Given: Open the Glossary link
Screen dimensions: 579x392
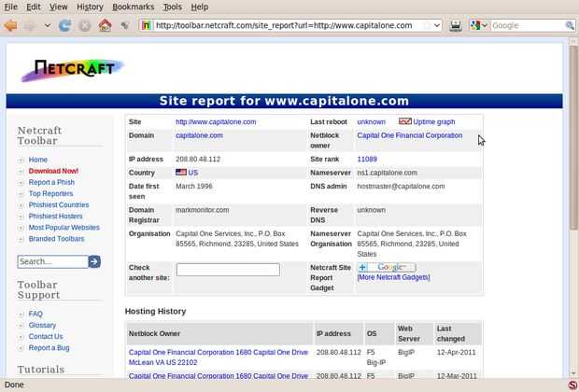Looking at the screenshot, I should click(x=42, y=325).
